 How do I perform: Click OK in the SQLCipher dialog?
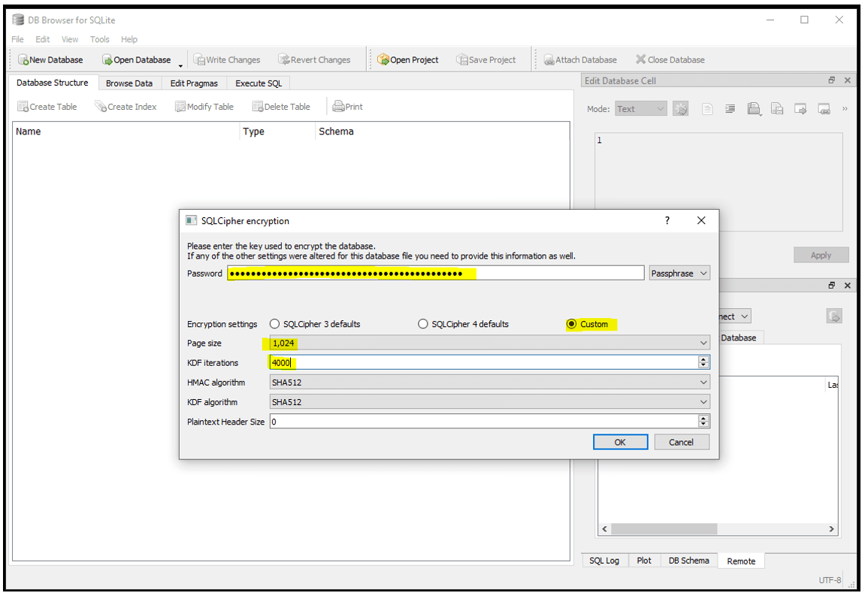pos(620,443)
